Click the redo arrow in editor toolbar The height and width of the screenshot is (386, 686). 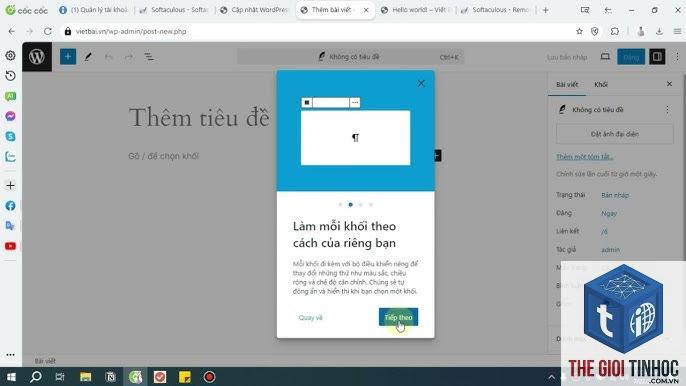pos(129,57)
